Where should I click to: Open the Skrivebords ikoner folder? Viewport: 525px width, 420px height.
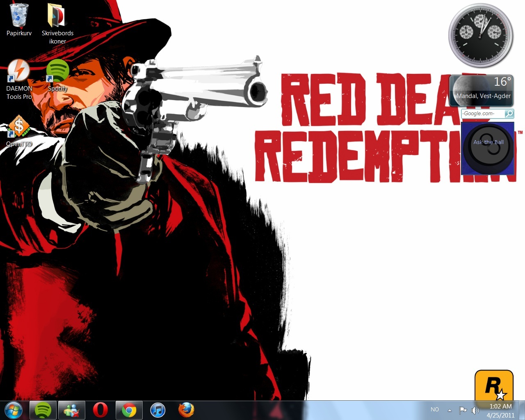57,23
